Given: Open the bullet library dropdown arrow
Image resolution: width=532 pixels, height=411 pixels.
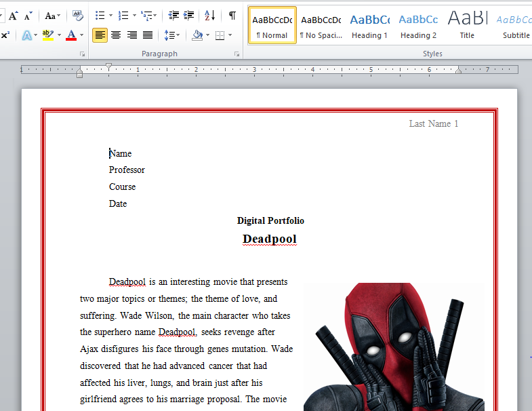Looking at the screenshot, I should pos(110,16).
